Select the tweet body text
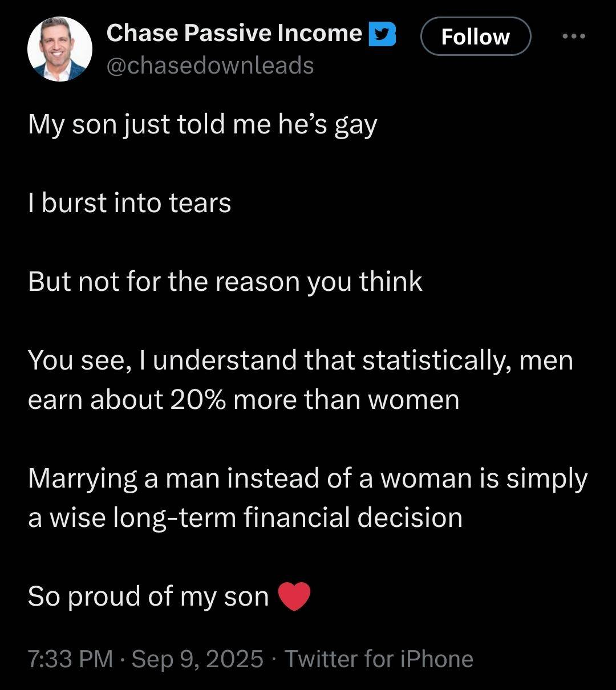The height and width of the screenshot is (690, 616). click(285, 359)
